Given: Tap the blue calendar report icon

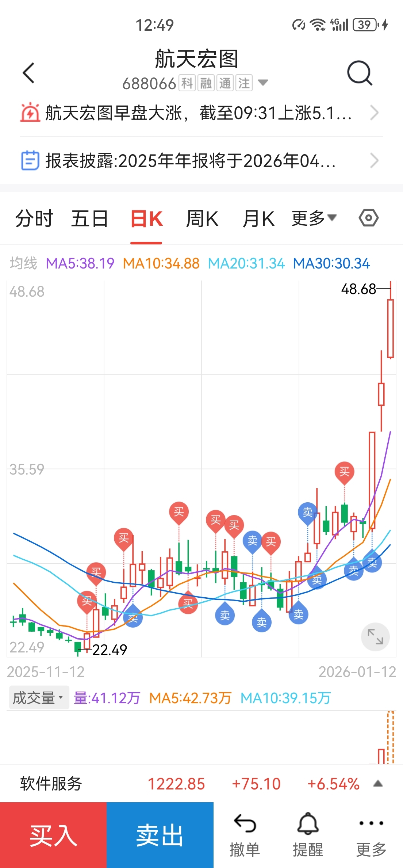Looking at the screenshot, I should coord(30,160).
